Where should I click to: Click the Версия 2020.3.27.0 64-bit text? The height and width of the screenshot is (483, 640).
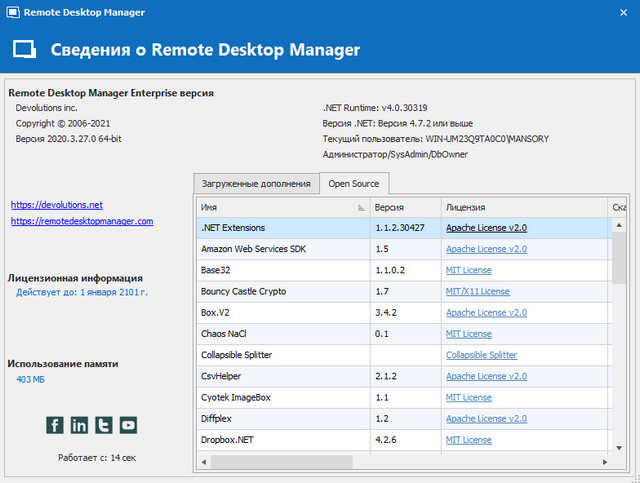69,139
